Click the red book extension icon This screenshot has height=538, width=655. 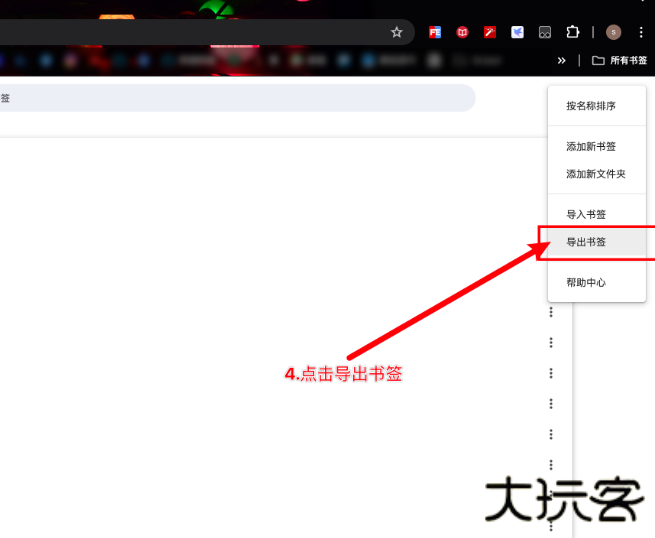(x=462, y=32)
